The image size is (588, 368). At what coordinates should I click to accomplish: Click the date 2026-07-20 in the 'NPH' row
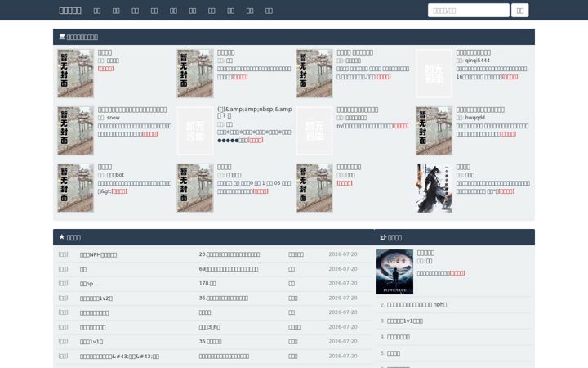[343, 254]
